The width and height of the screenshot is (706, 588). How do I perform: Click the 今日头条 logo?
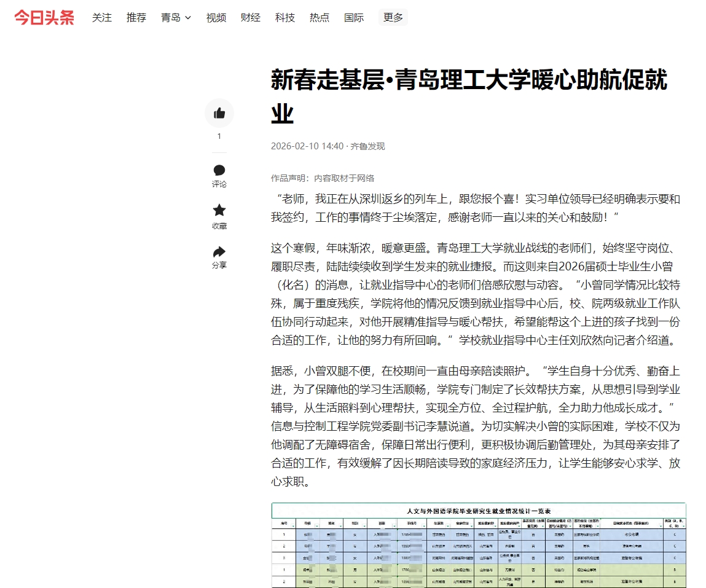coord(44,18)
